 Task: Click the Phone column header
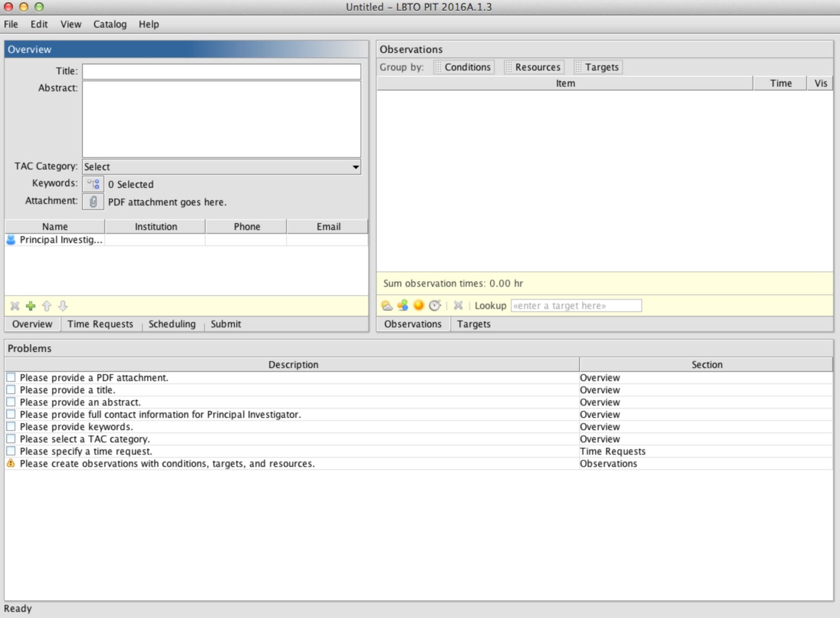pos(247,226)
